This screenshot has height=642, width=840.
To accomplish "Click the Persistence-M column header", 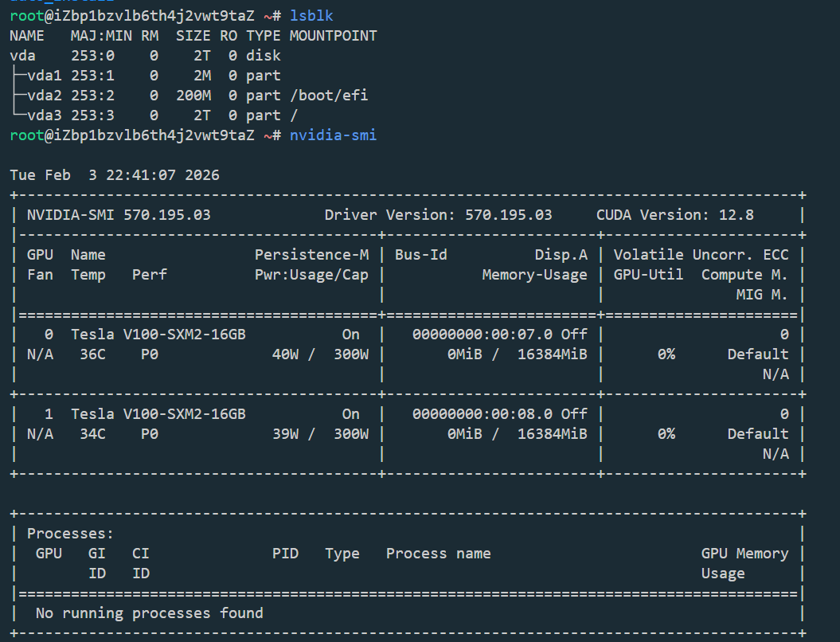I will point(311,255).
